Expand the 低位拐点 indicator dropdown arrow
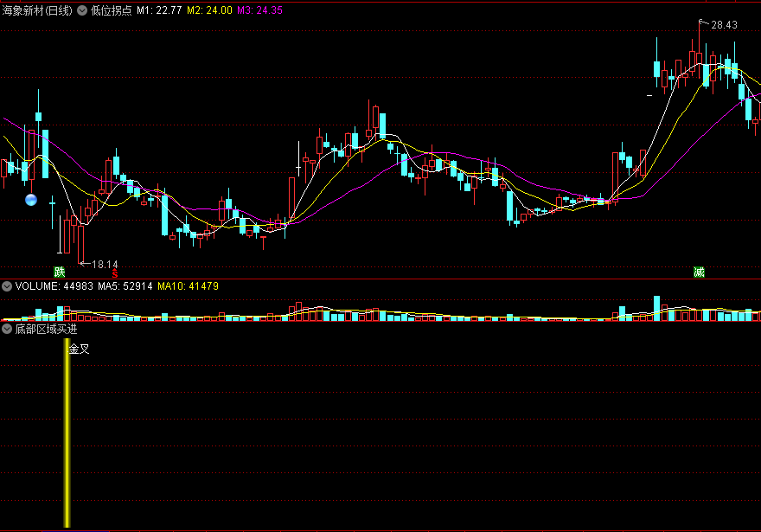The height and width of the screenshot is (532, 761). pos(82,10)
